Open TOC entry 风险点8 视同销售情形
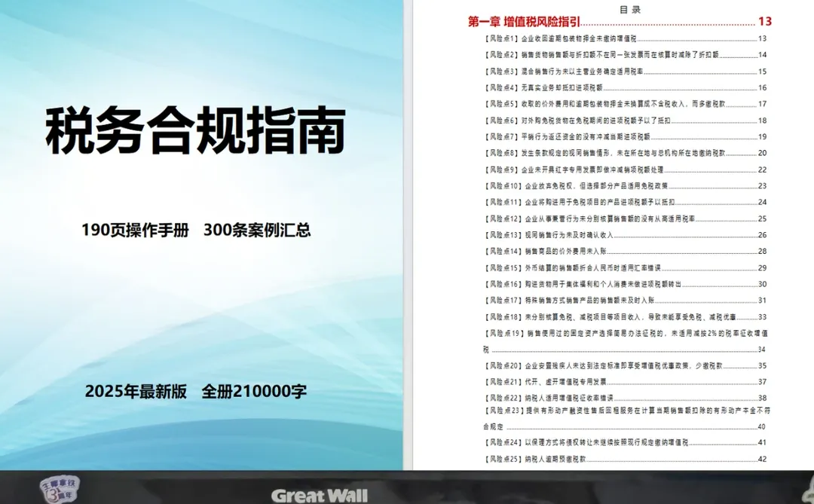Viewport: 814px width, 504px height. click(625, 153)
